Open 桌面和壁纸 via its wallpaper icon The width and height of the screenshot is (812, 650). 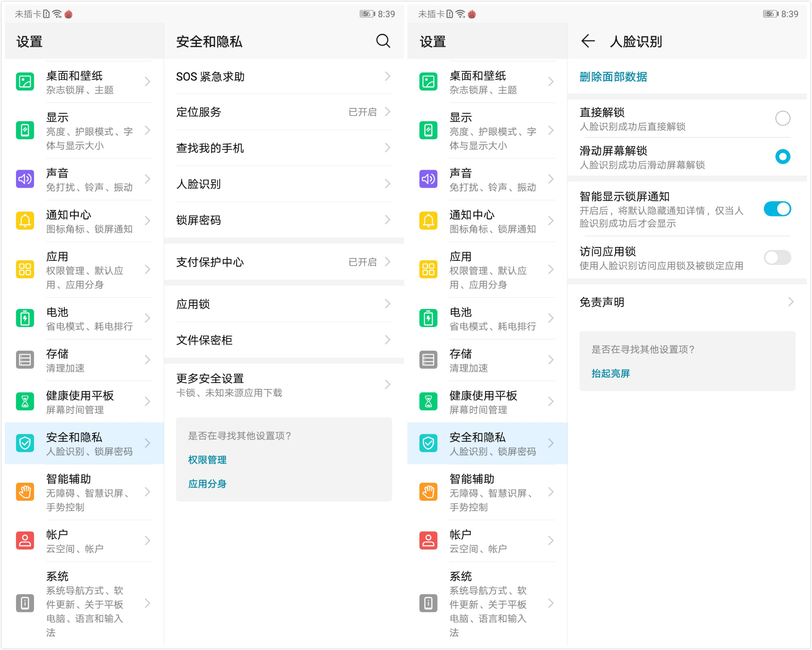coord(25,82)
